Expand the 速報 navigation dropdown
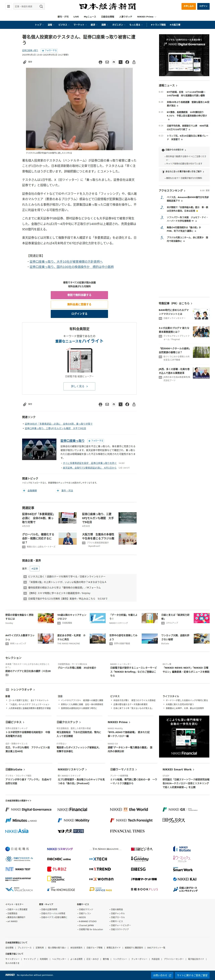This screenshot has height=980, width=215. tap(51, 25)
